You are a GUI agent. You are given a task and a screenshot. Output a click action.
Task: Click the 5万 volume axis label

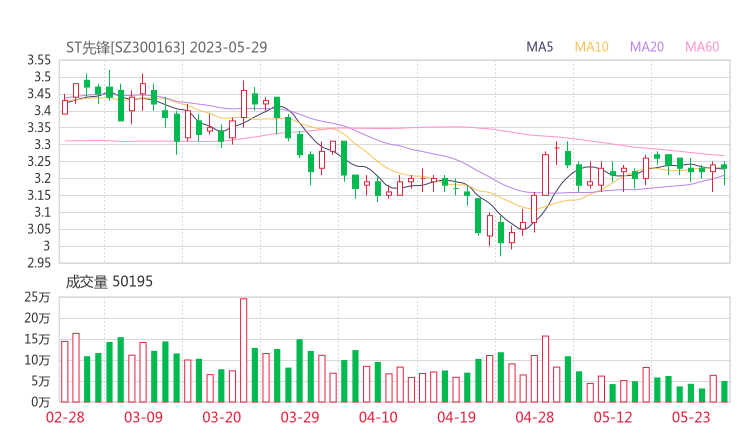41,381
